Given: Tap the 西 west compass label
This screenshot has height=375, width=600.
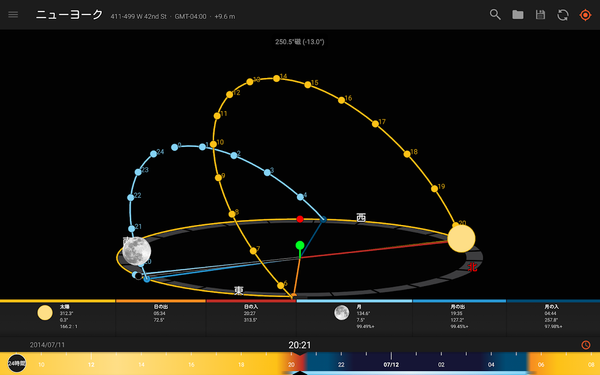Looking at the screenshot, I should (x=361, y=218).
